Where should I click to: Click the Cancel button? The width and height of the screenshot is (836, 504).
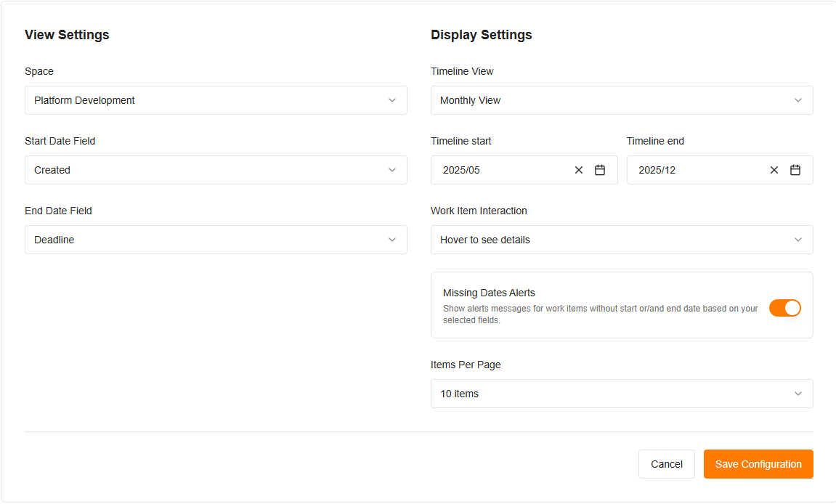pos(666,463)
